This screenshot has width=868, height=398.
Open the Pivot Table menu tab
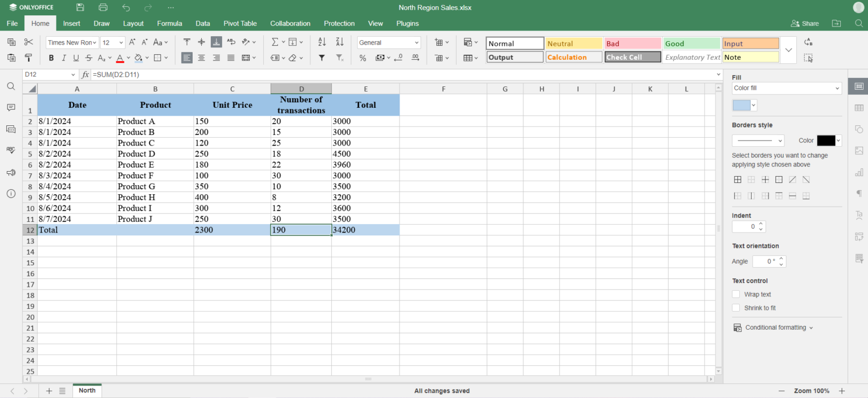[x=240, y=23]
